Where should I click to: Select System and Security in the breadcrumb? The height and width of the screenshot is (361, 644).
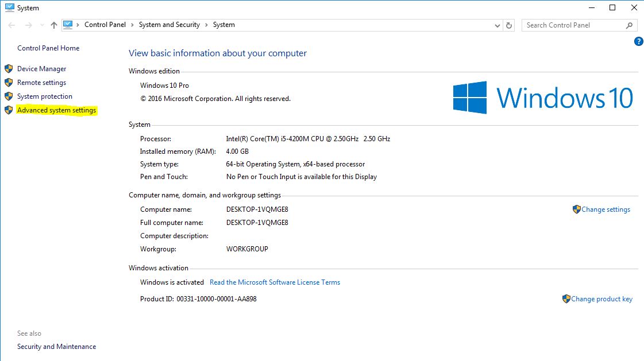[169, 25]
